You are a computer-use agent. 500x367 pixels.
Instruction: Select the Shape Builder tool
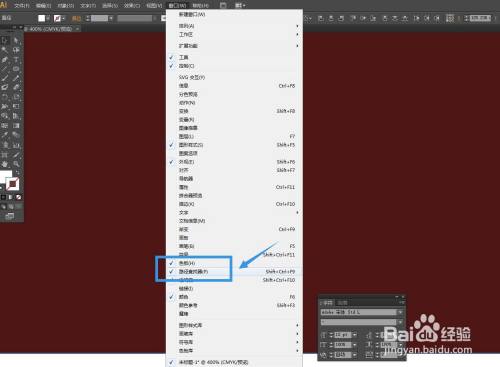click(5, 116)
